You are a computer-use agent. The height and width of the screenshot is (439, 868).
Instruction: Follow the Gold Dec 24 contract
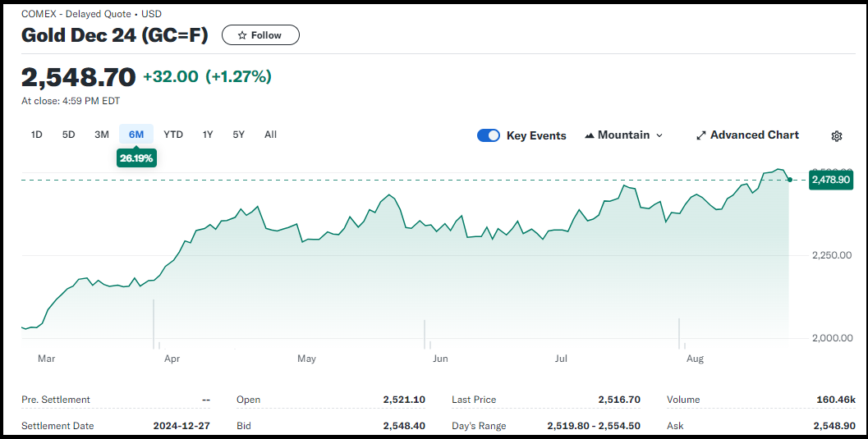click(261, 34)
